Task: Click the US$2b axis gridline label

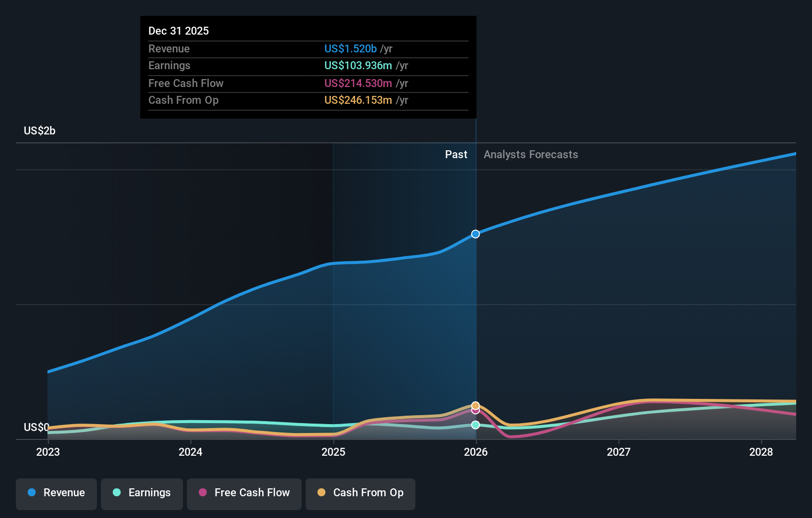Action: click(39, 130)
